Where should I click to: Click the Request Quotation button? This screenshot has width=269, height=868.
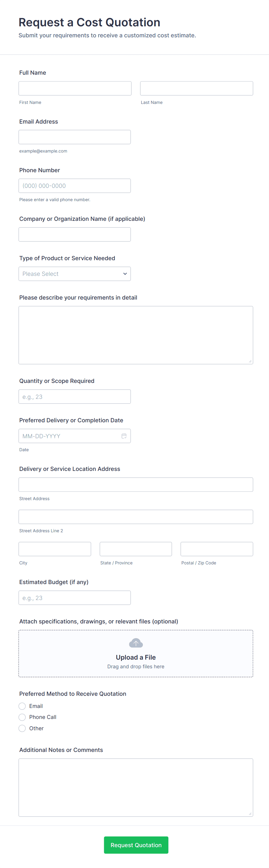[136, 845]
